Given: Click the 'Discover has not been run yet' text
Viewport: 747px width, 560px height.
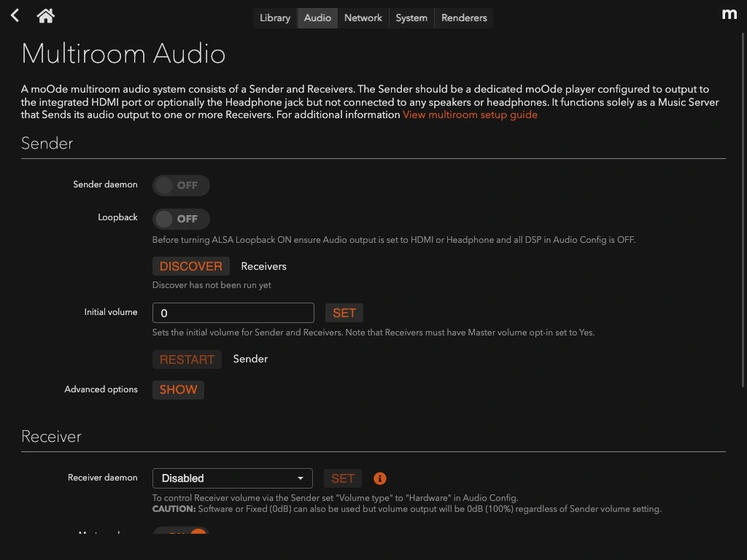Looking at the screenshot, I should coord(212,285).
